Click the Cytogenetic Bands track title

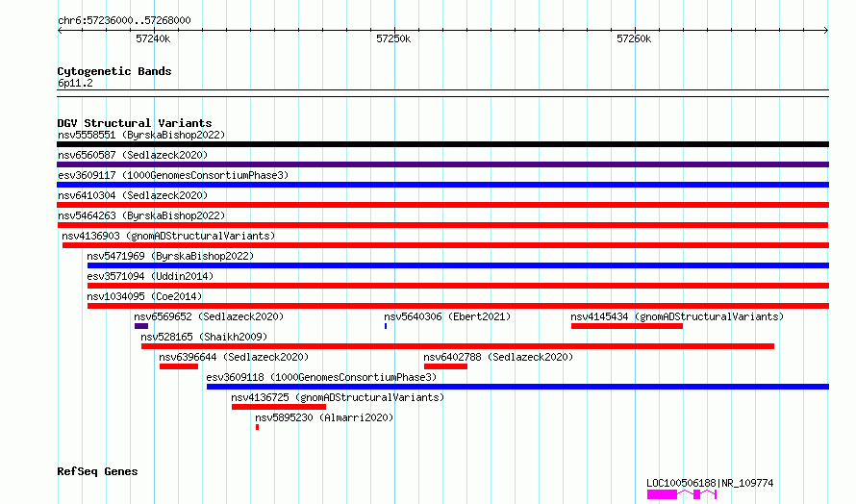(114, 71)
